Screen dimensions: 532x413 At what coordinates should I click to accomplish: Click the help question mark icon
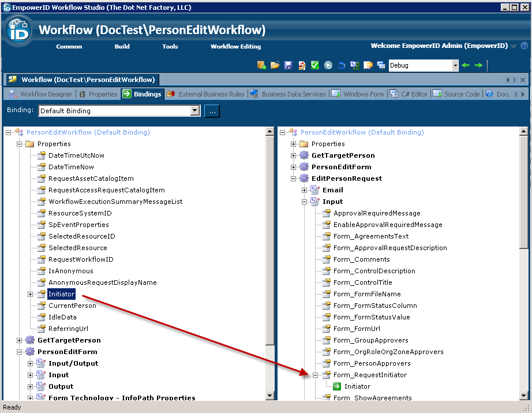[524, 46]
